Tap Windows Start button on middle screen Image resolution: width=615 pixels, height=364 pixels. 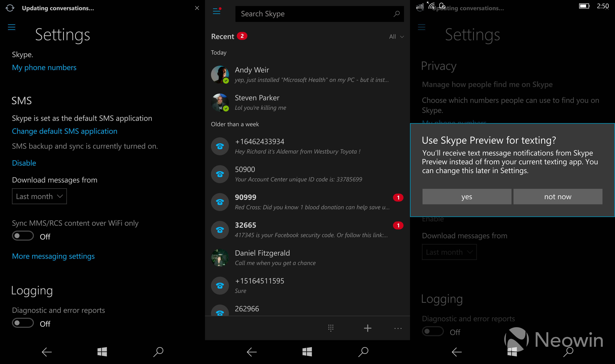pos(307,352)
